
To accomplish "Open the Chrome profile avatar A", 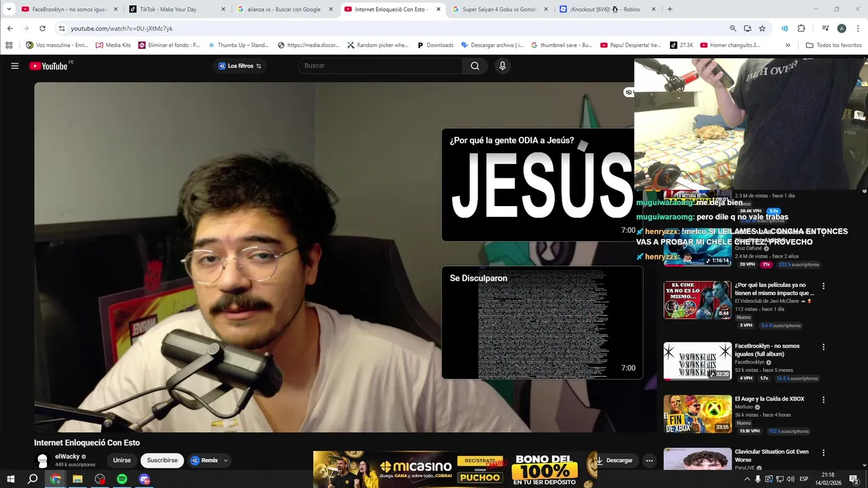I will click(x=842, y=28).
